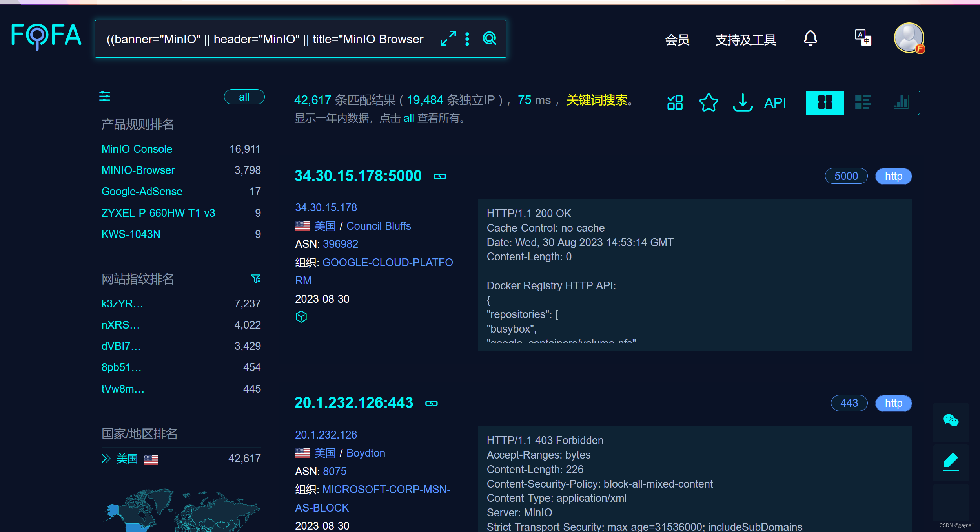
Task: Filter by Google-AdSense product
Action: (142, 192)
